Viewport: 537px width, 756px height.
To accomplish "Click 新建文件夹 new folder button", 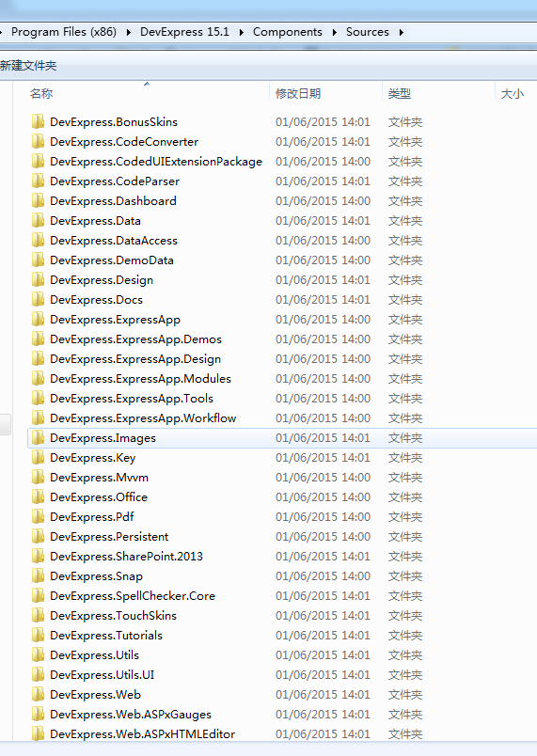I will tap(28, 66).
